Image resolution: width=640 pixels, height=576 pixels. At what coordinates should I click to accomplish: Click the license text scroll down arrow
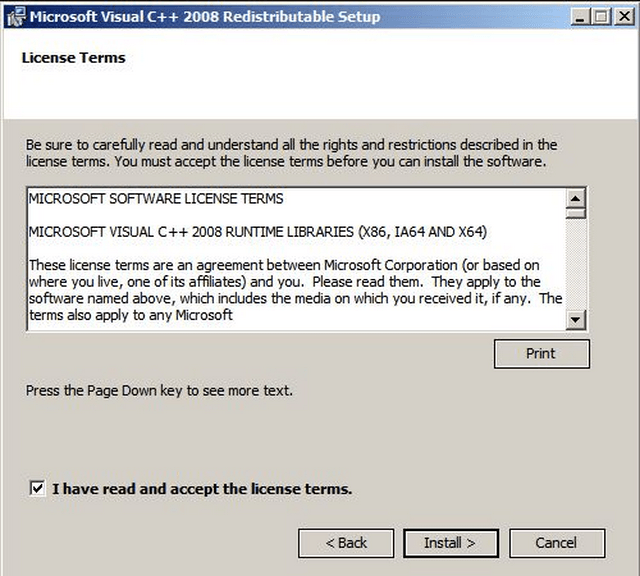pos(576,319)
